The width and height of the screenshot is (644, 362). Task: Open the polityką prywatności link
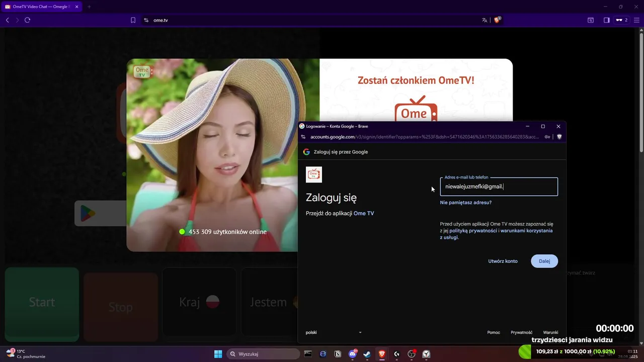click(x=473, y=231)
